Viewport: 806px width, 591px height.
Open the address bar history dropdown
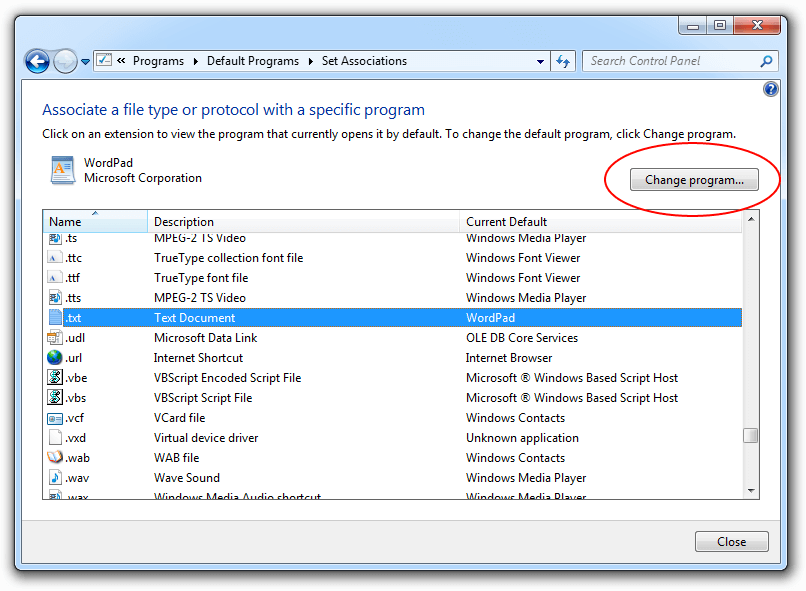coord(540,62)
